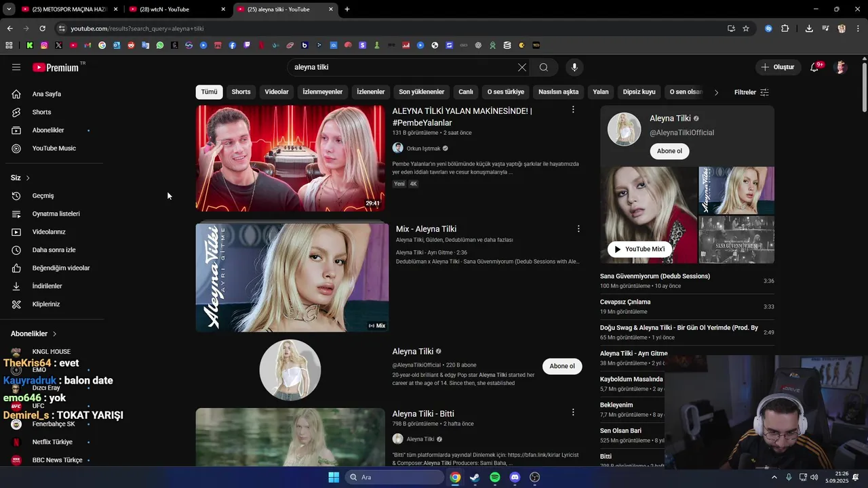Open the Mix Aleyna Tilki thumbnail
The image size is (868, 488).
click(x=292, y=277)
